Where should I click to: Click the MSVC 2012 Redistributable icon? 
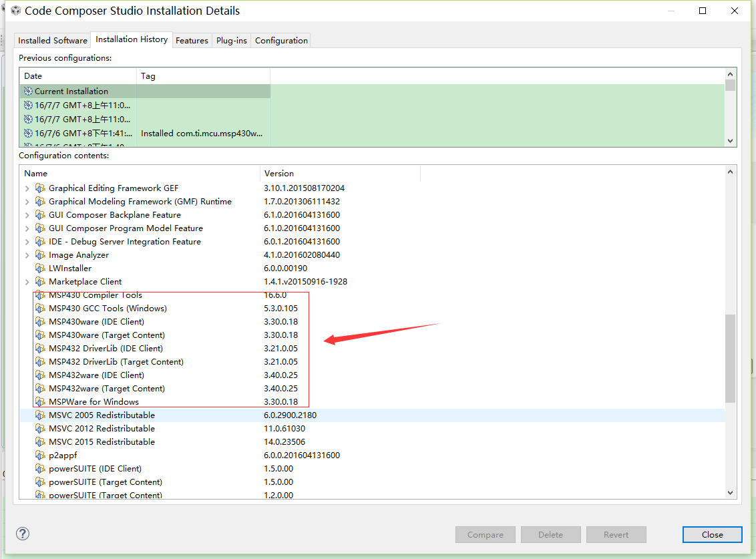(x=40, y=428)
